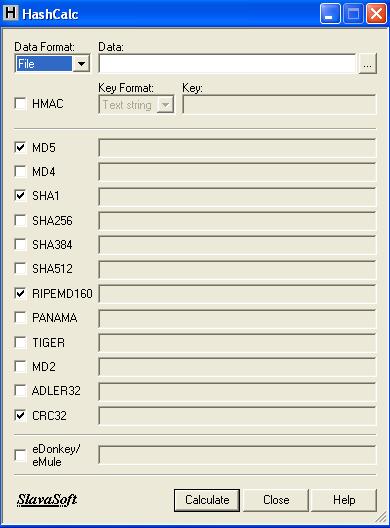Click the Help button
Screen dimensions: 390x528
tap(344, 500)
